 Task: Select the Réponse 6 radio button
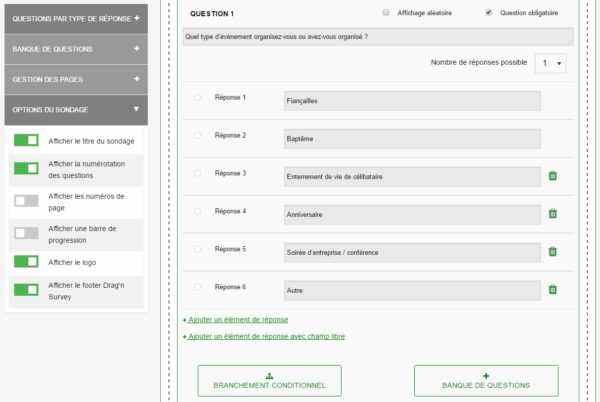coord(197,287)
